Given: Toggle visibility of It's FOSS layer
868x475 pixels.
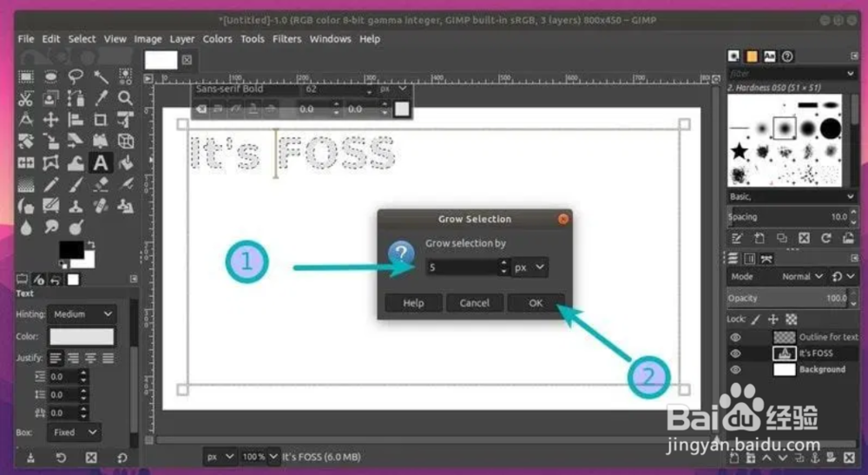Looking at the screenshot, I should [735, 353].
